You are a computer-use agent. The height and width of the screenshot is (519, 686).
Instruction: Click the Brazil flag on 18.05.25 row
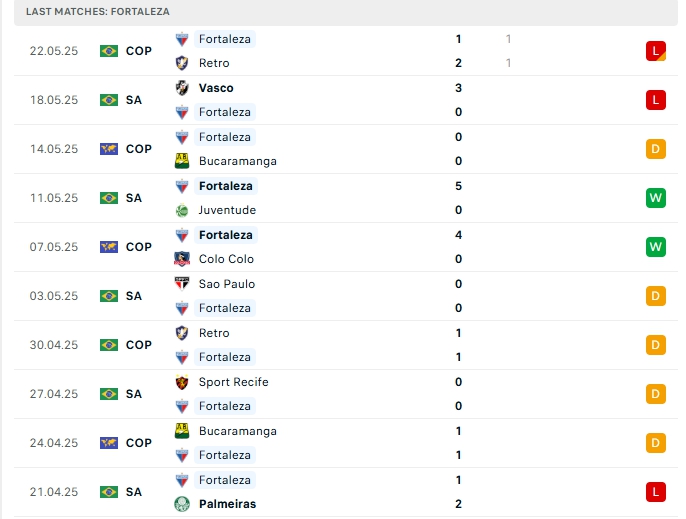109,100
